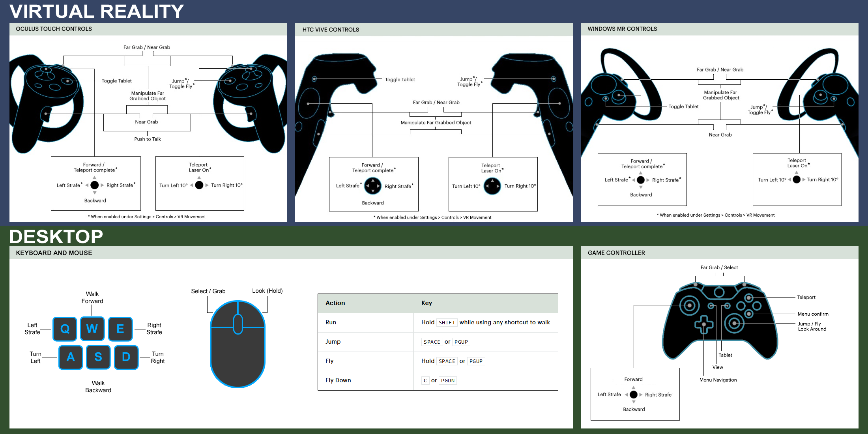The width and height of the screenshot is (868, 434).
Task: Click the SHIFT key in Run row
Action: 447,323
